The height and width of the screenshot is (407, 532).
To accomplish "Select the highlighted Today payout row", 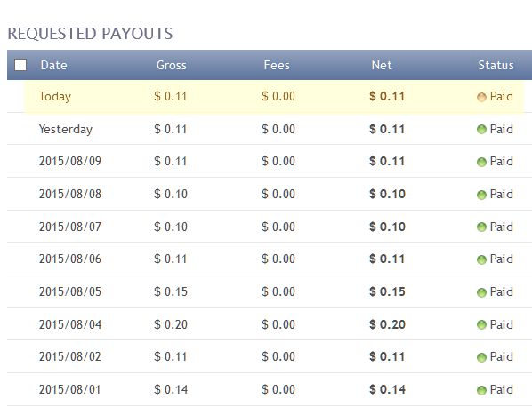I will point(274,97).
